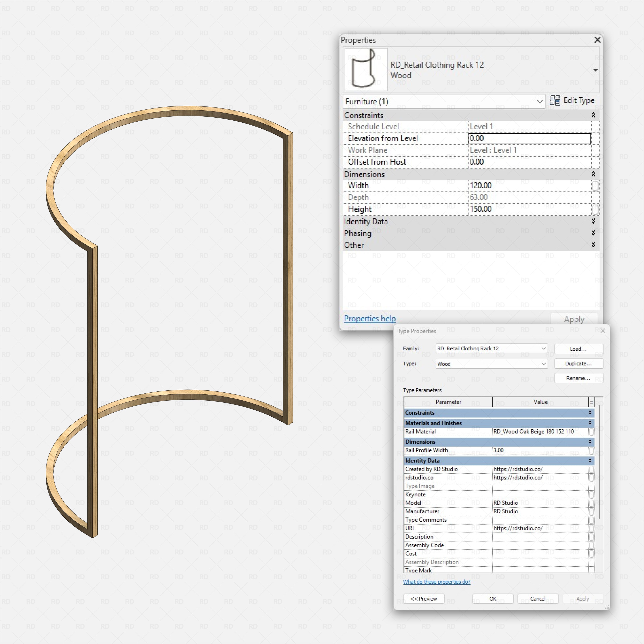The height and width of the screenshot is (644, 644).
Task: Close the Properties palette
Action: point(597,40)
